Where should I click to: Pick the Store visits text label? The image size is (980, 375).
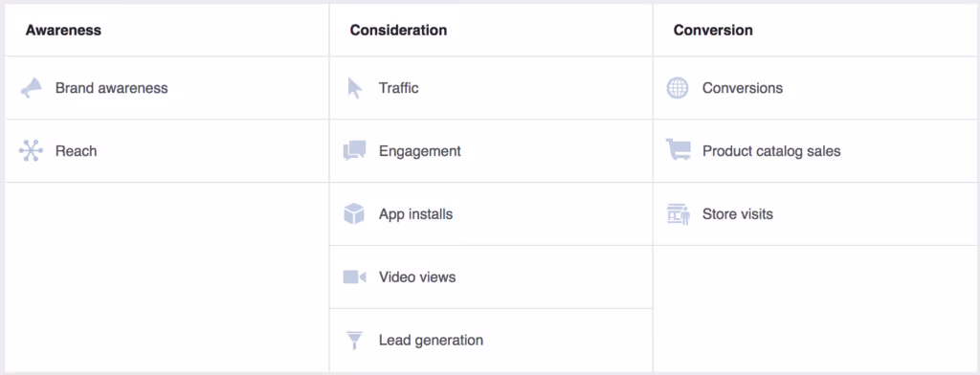(738, 214)
